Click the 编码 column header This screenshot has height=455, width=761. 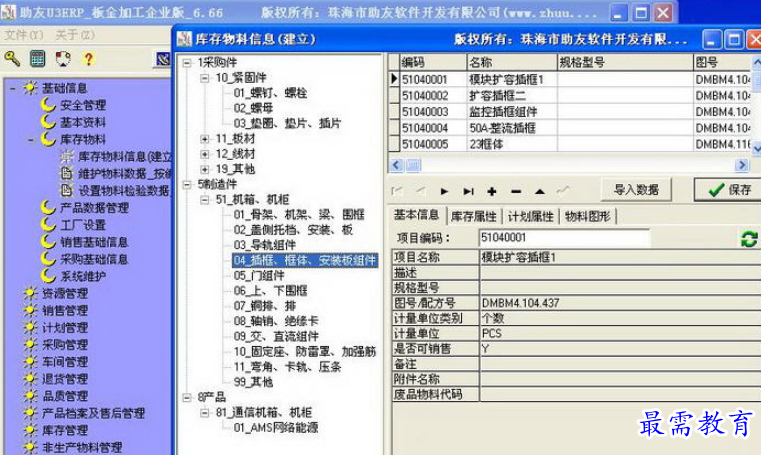coord(433,62)
